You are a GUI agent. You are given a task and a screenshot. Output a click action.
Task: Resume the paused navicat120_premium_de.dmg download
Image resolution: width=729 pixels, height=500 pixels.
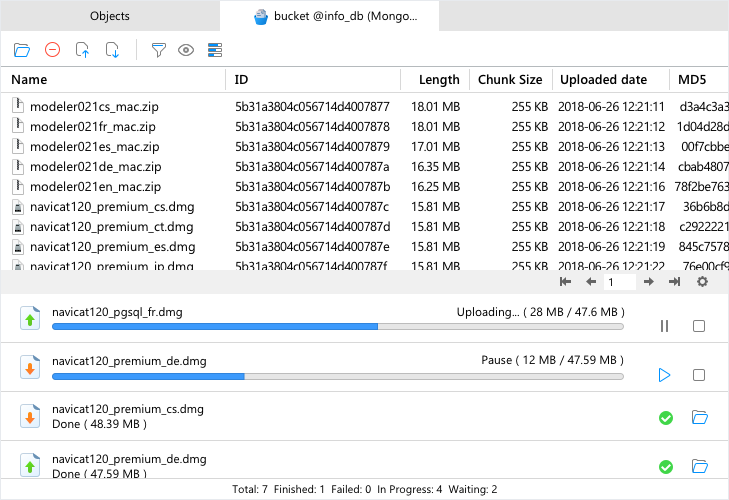click(x=664, y=375)
